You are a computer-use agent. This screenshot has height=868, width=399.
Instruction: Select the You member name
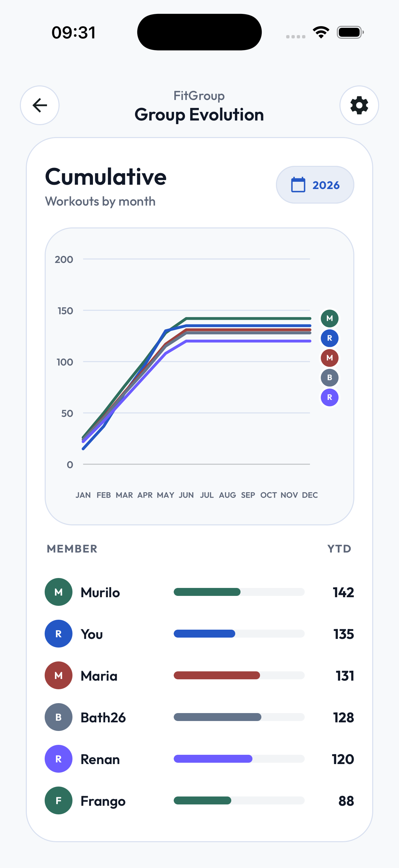[92, 634]
